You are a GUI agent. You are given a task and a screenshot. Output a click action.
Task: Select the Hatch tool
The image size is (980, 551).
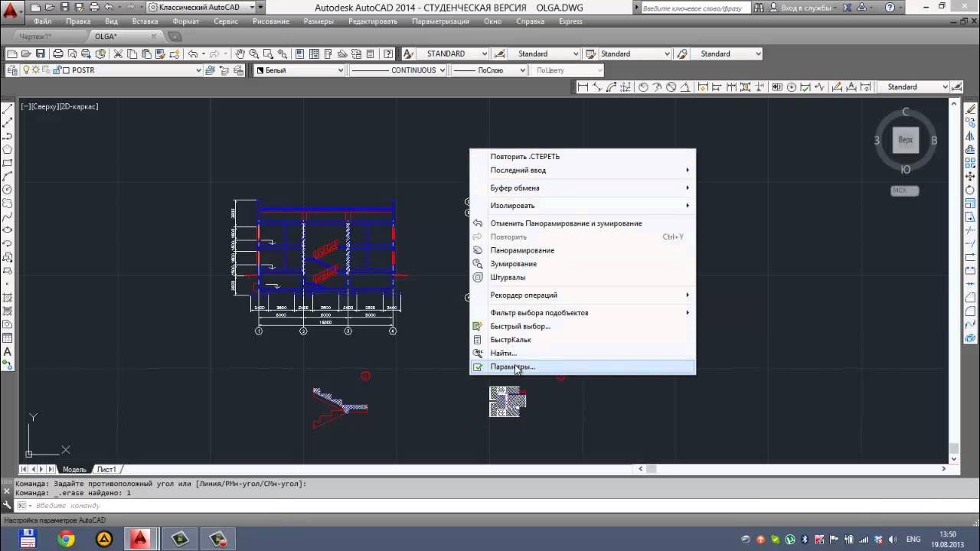[9, 297]
